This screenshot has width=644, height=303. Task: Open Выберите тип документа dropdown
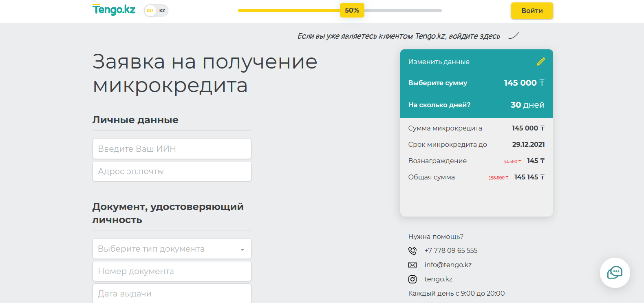click(x=172, y=249)
